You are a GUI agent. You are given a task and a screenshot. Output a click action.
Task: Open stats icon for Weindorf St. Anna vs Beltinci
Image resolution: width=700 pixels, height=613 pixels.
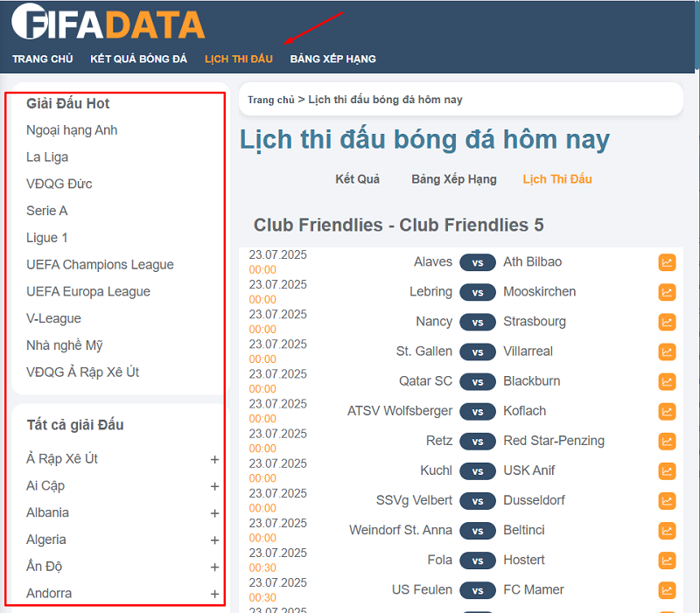667,531
